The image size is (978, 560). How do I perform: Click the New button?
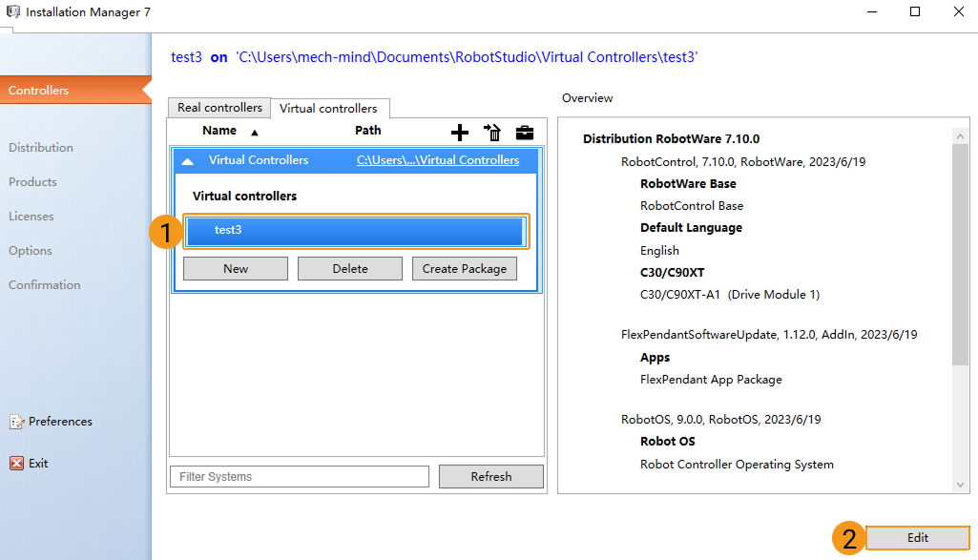click(x=236, y=269)
